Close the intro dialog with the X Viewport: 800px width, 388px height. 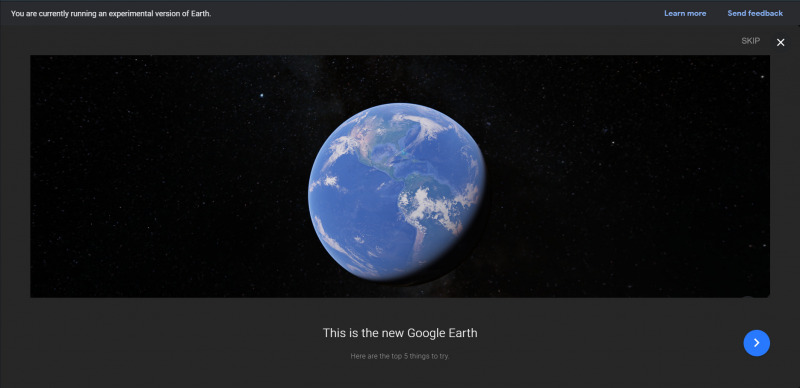(x=781, y=42)
